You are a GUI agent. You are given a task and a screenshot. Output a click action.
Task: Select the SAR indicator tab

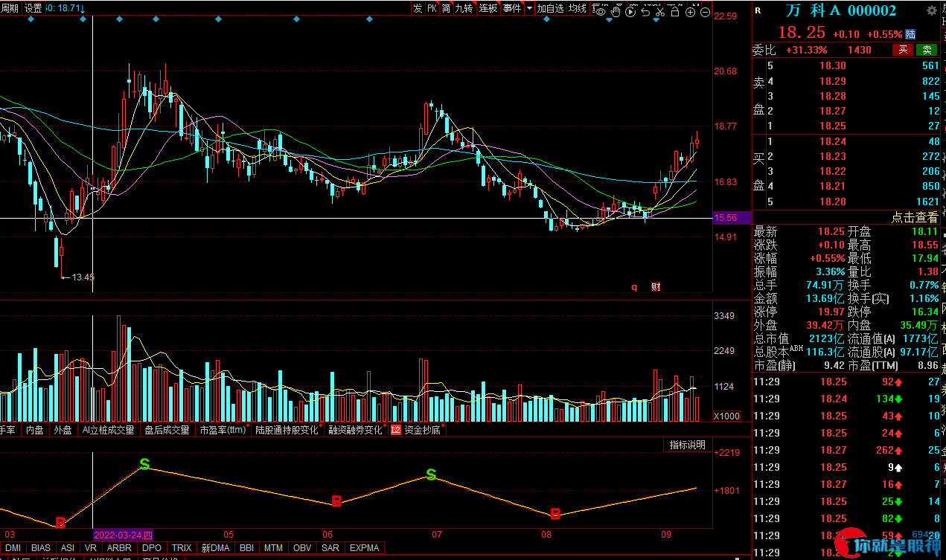click(330, 548)
